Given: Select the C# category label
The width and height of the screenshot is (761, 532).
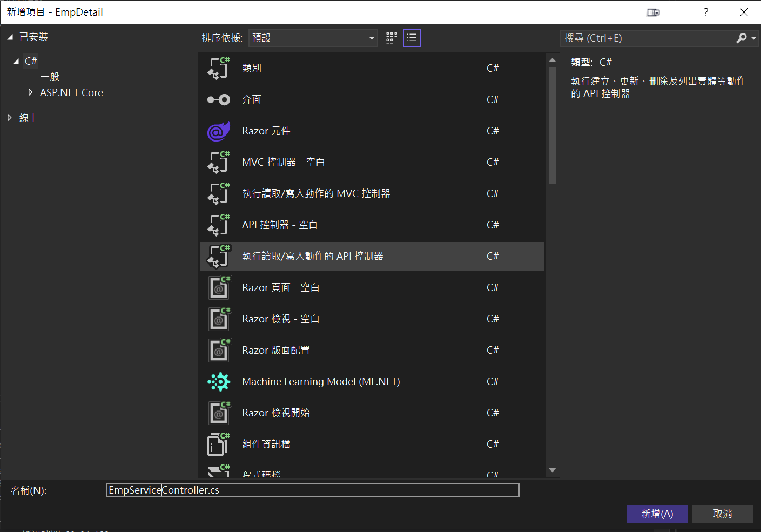Looking at the screenshot, I should point(31,61).
